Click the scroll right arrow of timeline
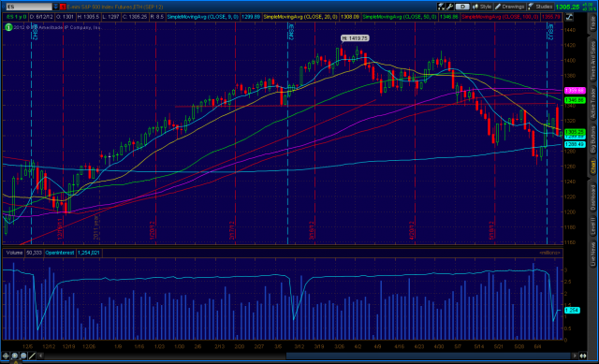 575,356
